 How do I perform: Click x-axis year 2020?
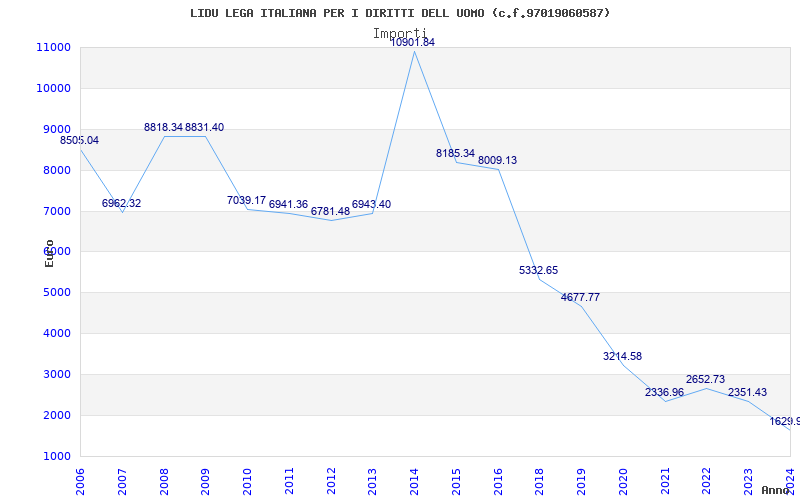(x=623, y=482)
